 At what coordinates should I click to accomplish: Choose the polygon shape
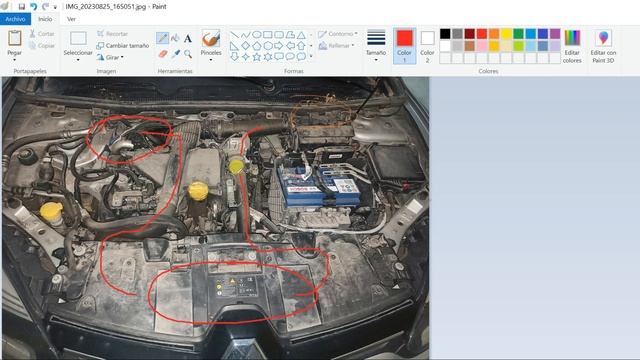(290, 35)
